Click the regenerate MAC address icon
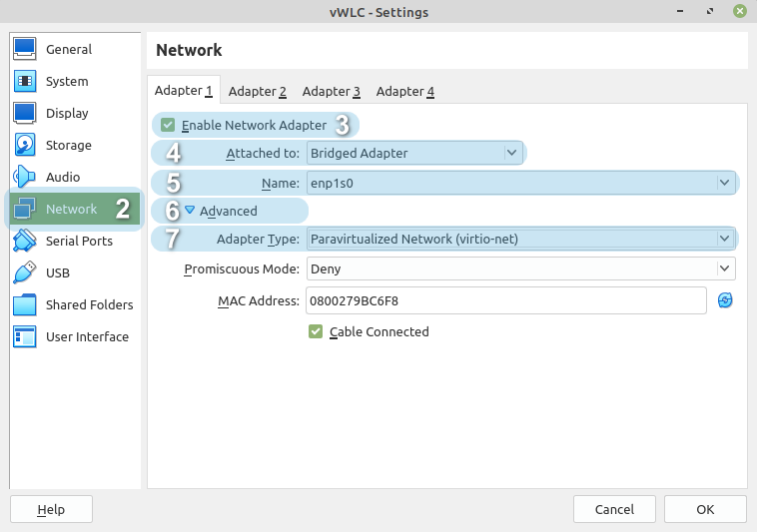 click(x=725, y=300)
